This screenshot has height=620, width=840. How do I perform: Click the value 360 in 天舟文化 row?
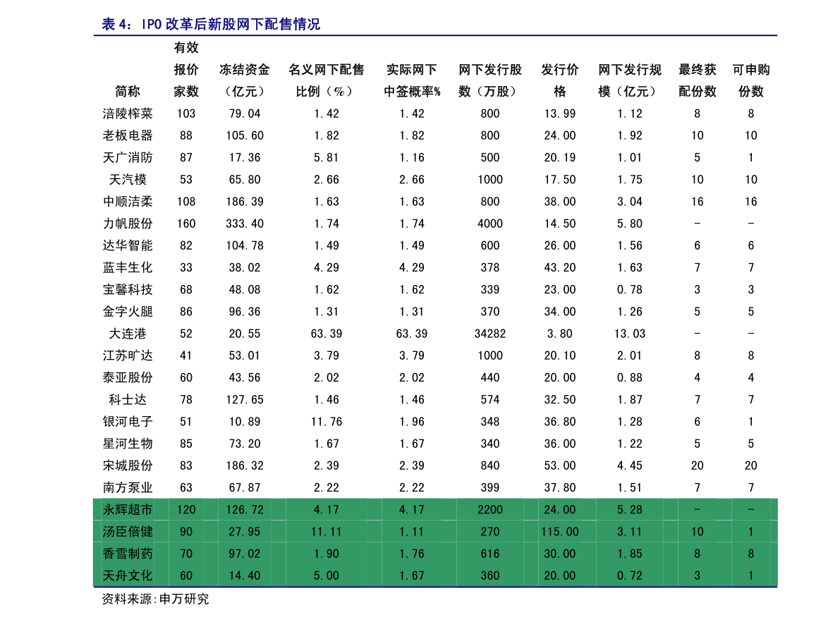coord(489,576)
